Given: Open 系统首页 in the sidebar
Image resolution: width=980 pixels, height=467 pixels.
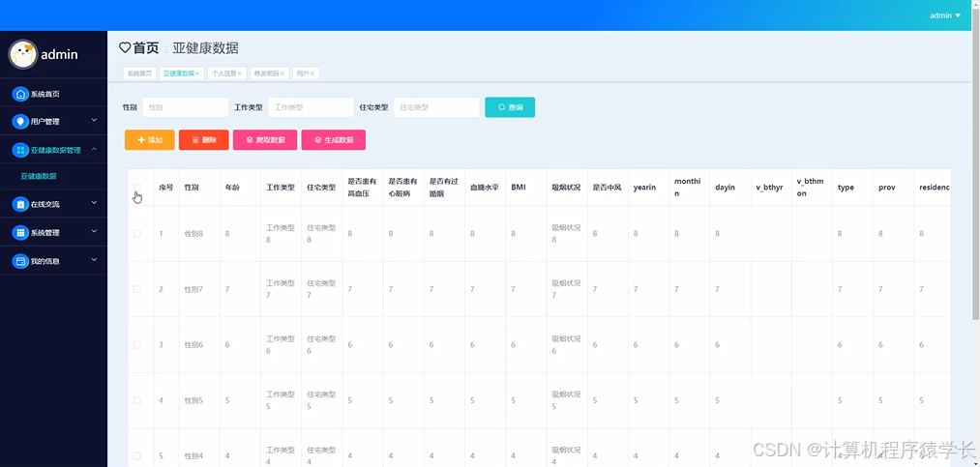Looking at the screenshot, I should click(x=54, y=95).
